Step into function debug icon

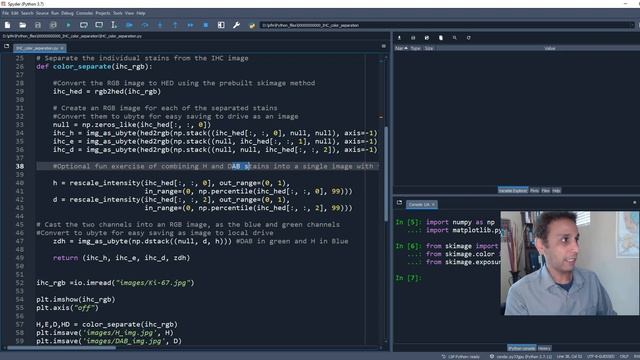point(160,25)
